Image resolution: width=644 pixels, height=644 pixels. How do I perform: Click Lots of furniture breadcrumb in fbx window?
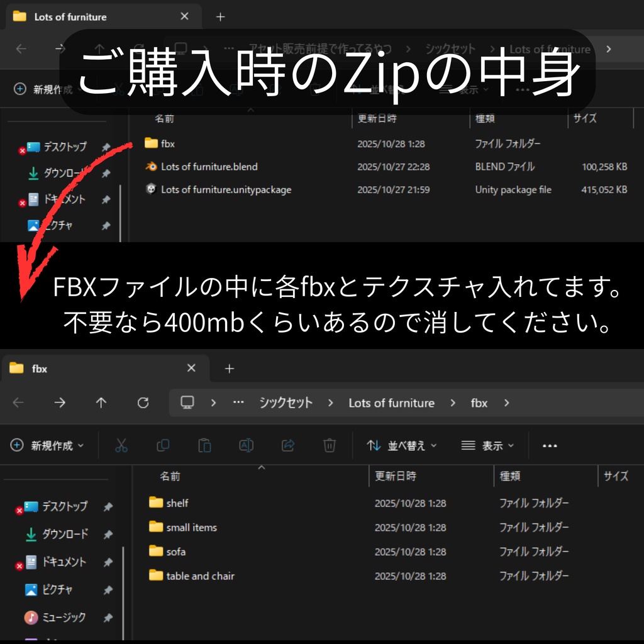391,403
